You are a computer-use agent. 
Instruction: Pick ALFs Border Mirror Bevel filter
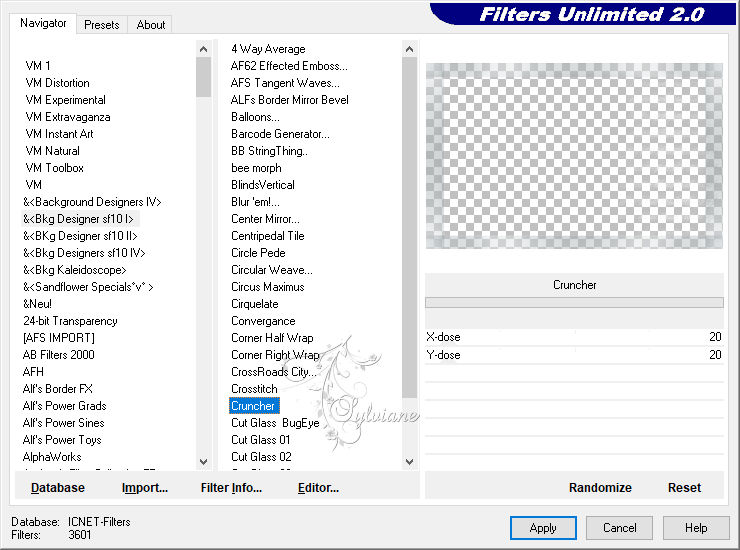pos(290,100)
